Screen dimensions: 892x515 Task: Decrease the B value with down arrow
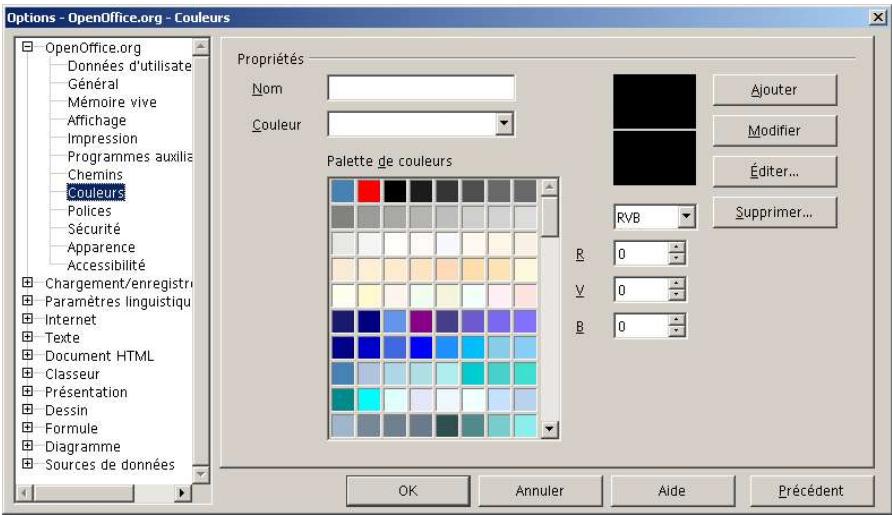(x=677, y=332)
